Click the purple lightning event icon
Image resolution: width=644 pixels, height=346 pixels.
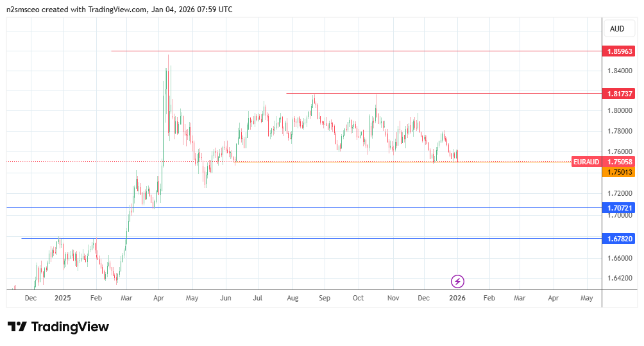click(x=458, y=281)
